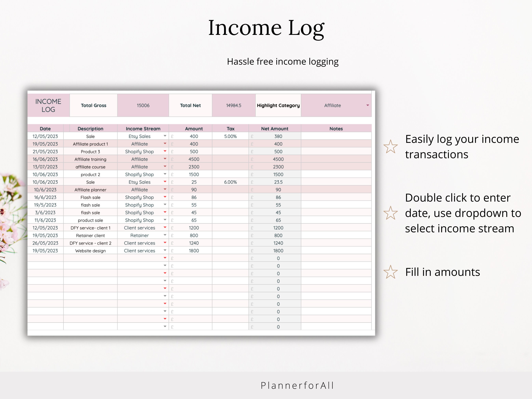Select the Total Gross value 15006

click(143, 105)
